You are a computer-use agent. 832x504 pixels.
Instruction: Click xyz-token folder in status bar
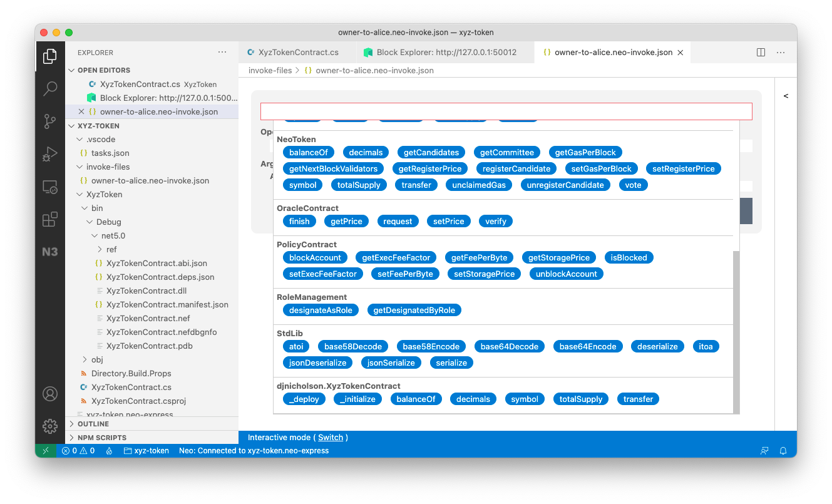click(146, 451)
